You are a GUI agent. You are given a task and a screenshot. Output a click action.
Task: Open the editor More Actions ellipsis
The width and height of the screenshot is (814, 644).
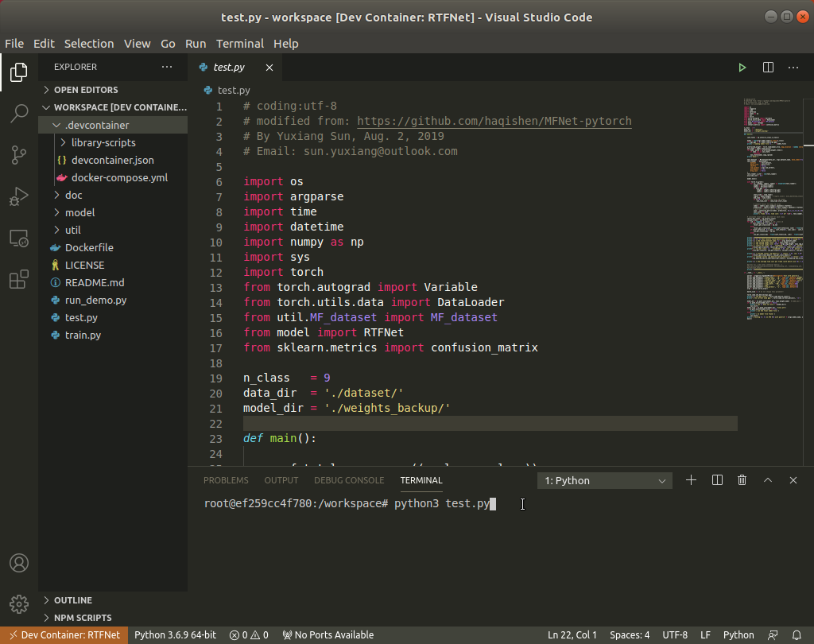[793, 68]
